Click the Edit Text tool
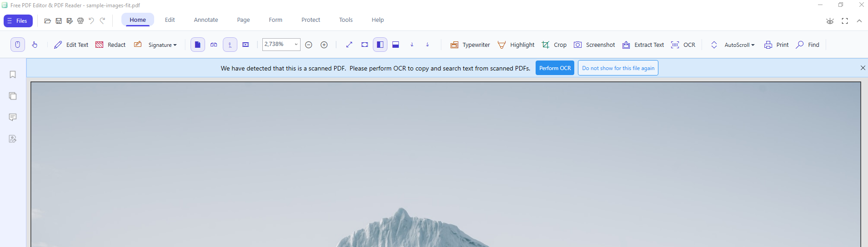 pyautogui.click(x=71, y=45)
